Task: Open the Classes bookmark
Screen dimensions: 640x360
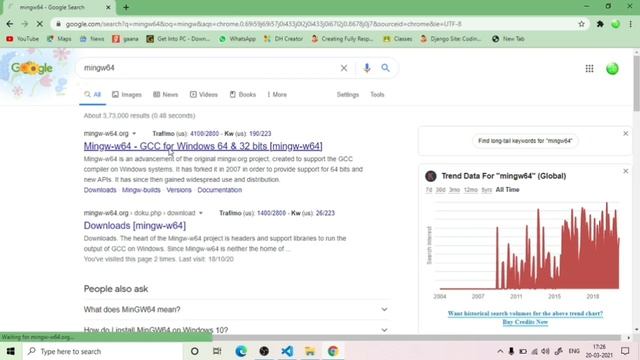Action: [398, 39]
